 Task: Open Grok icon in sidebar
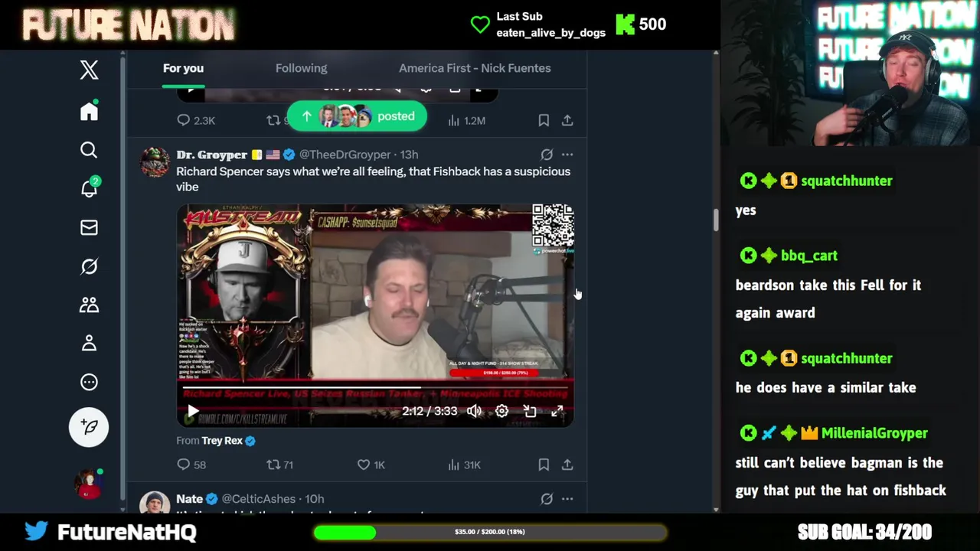(89, 266)
